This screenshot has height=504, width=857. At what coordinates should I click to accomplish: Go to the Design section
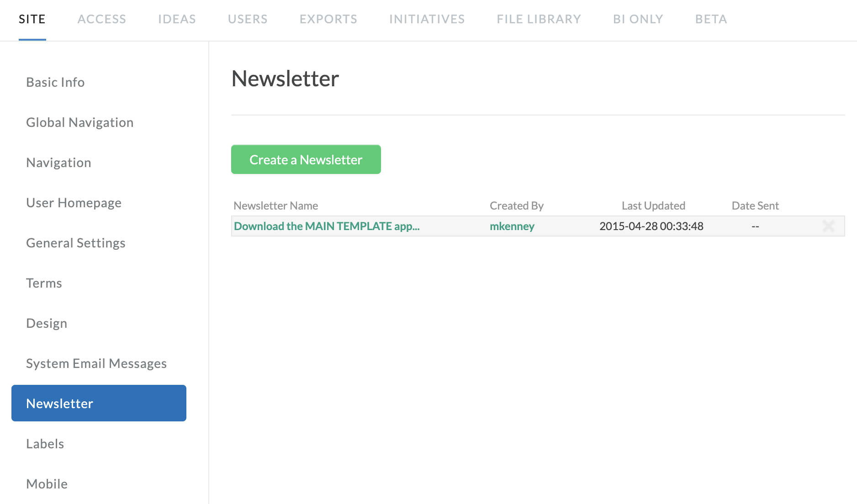pos(47,323)
